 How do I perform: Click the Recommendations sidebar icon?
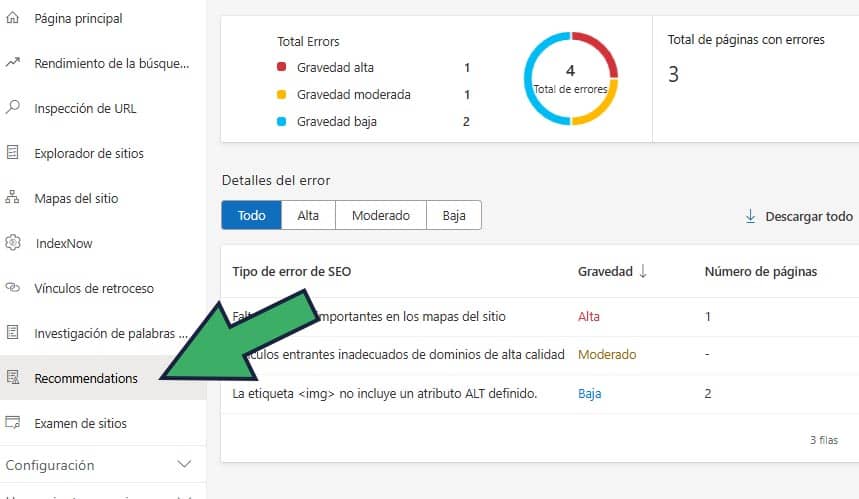[x=13, y=377]
